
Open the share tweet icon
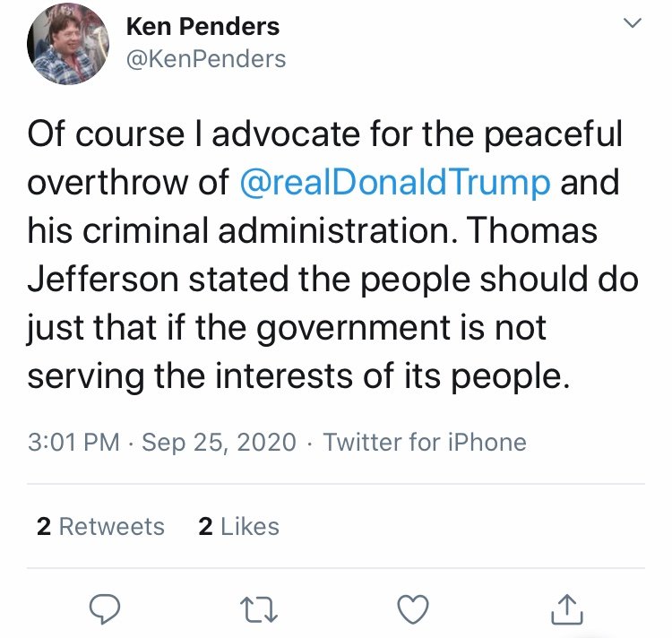[566, 608]
